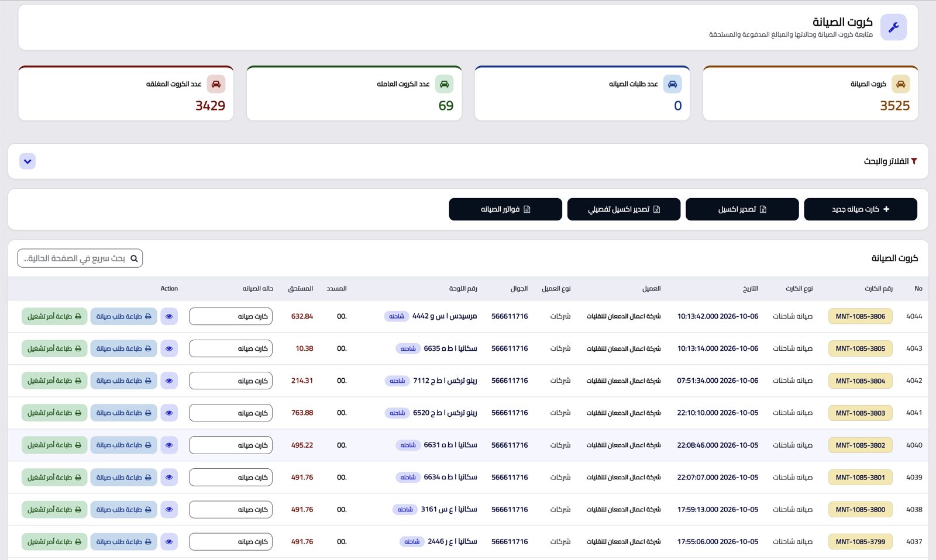Click the filter funnel icon next to الفلاتر والبحث
Screen dimensions: 936x560
click(914, 161)
